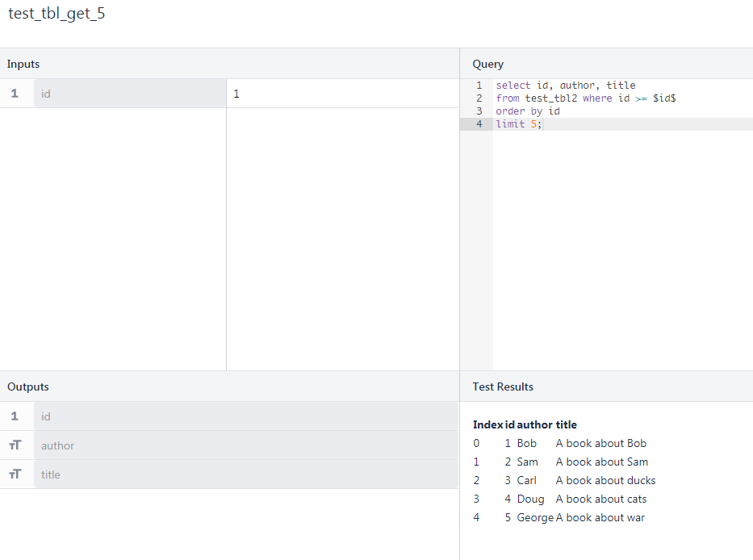
Task: Click the number type icon beside the Outputs id field
Action: coord(15,416)
